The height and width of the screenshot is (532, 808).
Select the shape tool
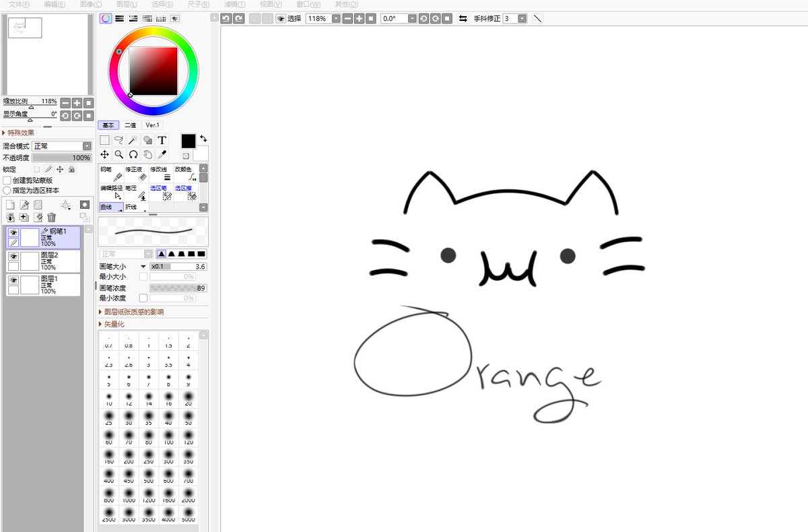coord(147,140)
